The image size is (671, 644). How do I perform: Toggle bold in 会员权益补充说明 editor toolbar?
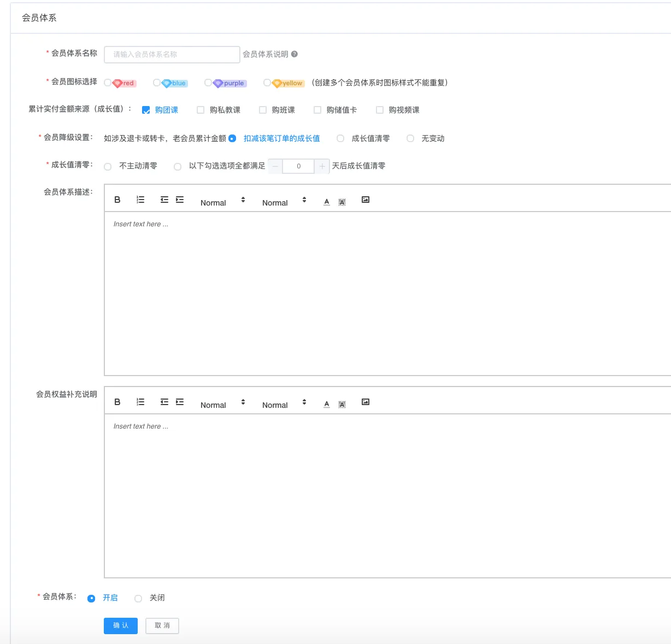pos(117,402)
